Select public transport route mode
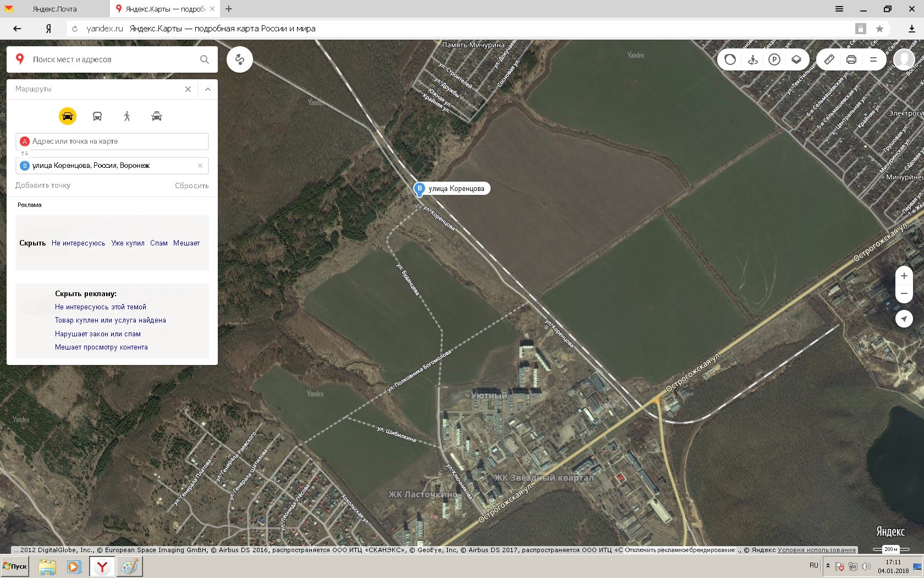 97,116
